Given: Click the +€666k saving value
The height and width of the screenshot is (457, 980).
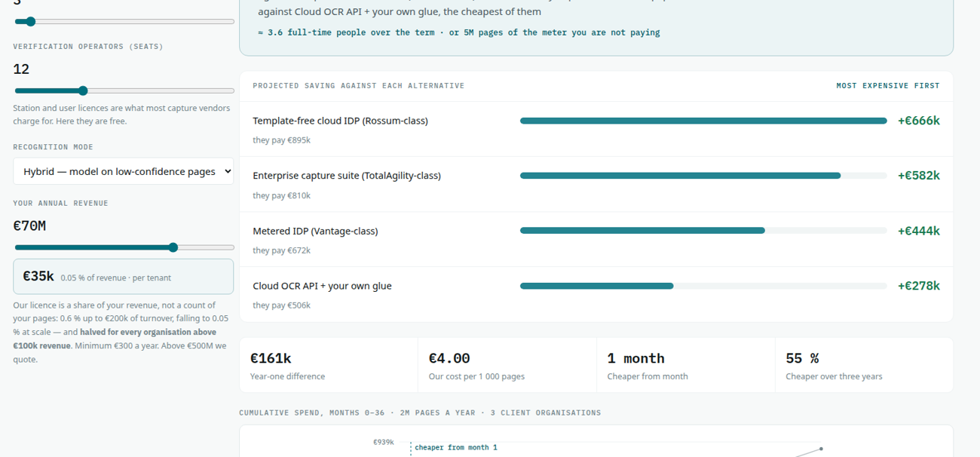Looking at the screenshot, I should pyautogui.click(x=918, y=121).
